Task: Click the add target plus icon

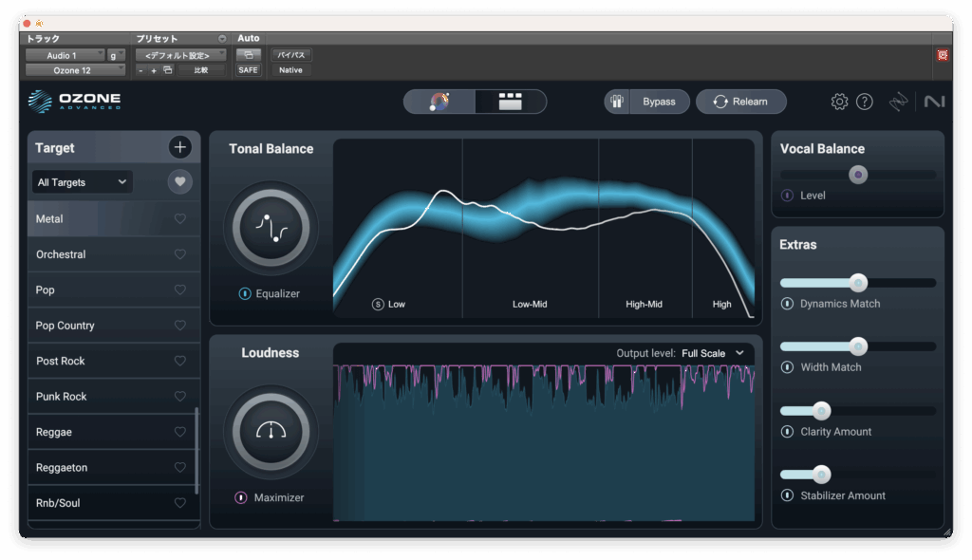Action: click(179, 147)
